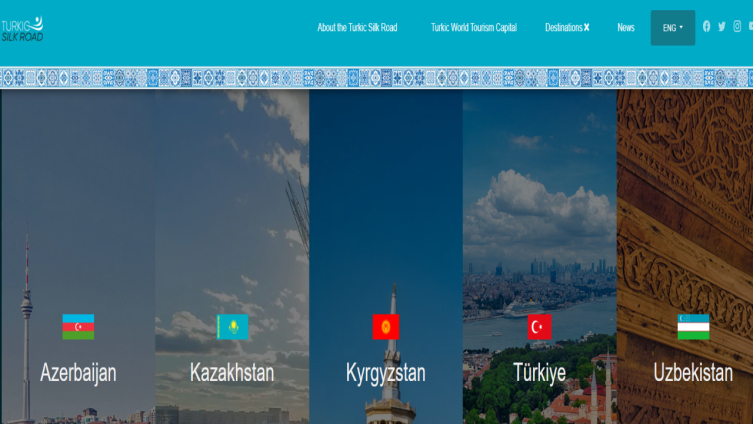Click the Azerbaijan flag icon
This screenshot has height=424, width=753.
(78, 327)
